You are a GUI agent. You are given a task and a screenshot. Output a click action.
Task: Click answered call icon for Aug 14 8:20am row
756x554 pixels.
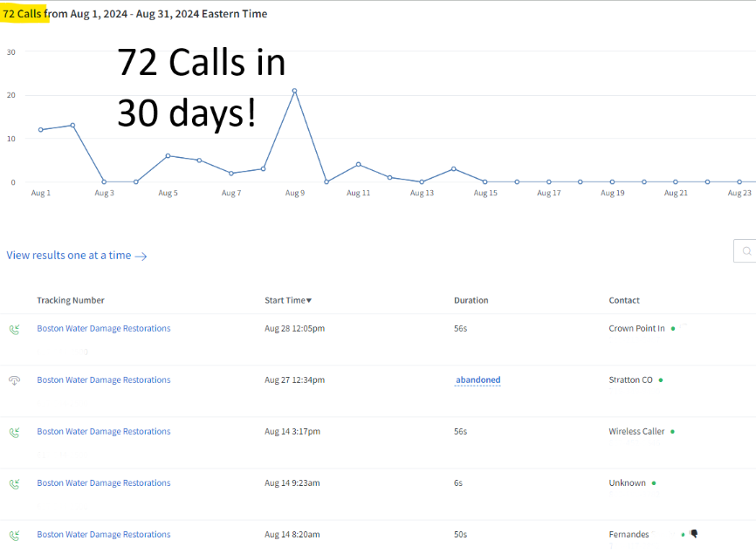(15, 535)
